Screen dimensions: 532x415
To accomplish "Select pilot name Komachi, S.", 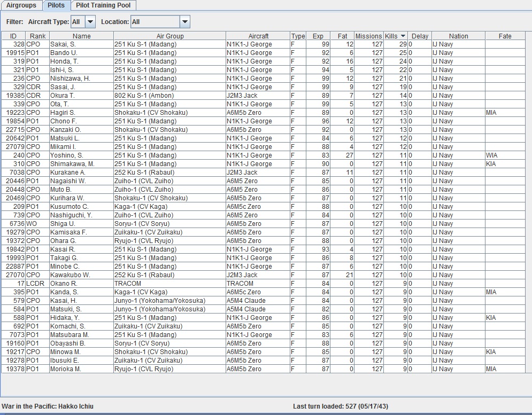I will tap(67, 326).
